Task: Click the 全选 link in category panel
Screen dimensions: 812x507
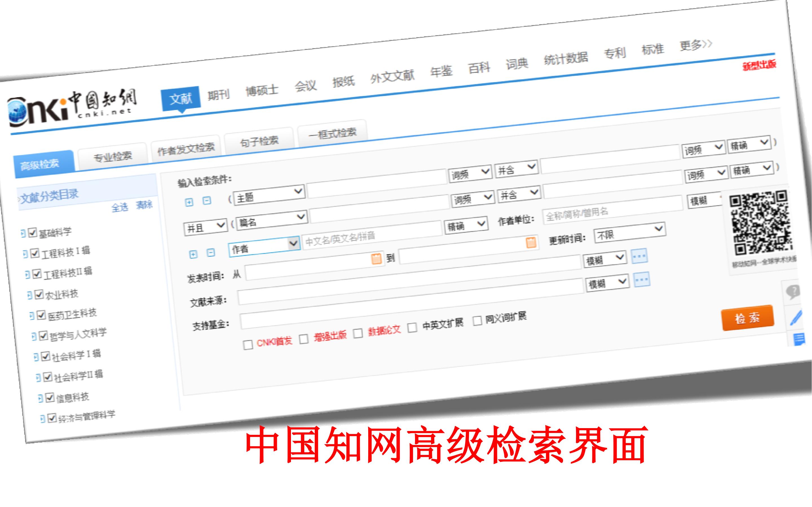Action: [120, 208]
